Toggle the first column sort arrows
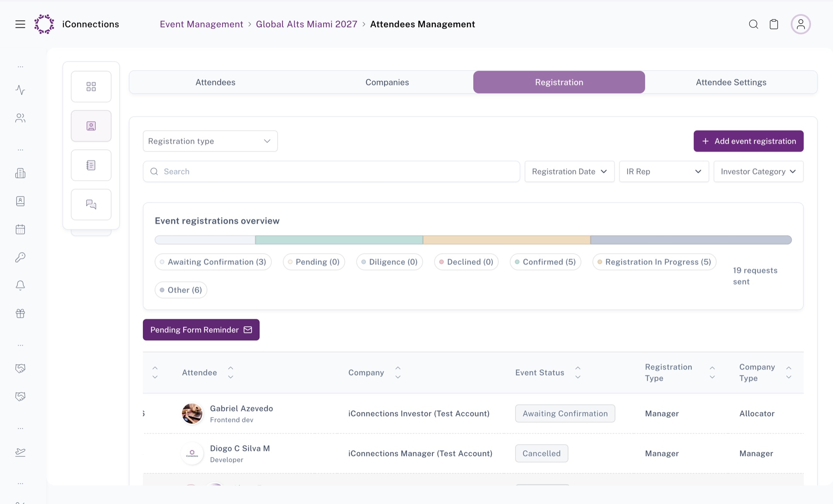833x504 pixels. pos(155,372)
